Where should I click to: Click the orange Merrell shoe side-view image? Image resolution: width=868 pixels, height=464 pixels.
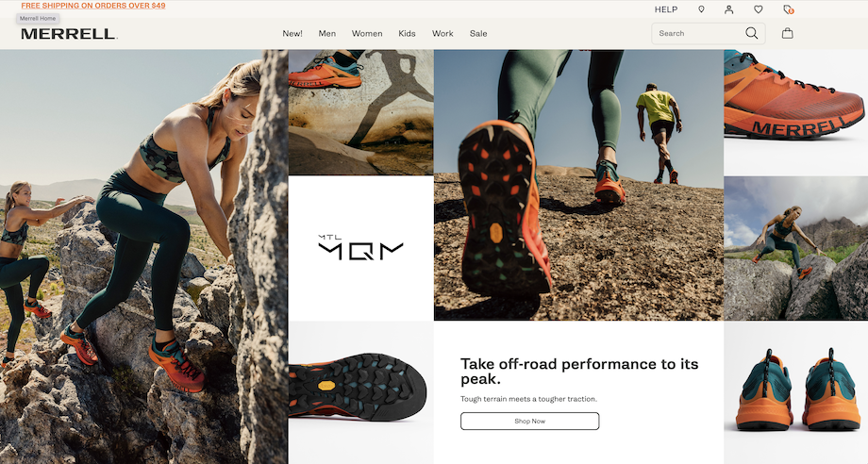pyautogui.click(x=795, y=113)
